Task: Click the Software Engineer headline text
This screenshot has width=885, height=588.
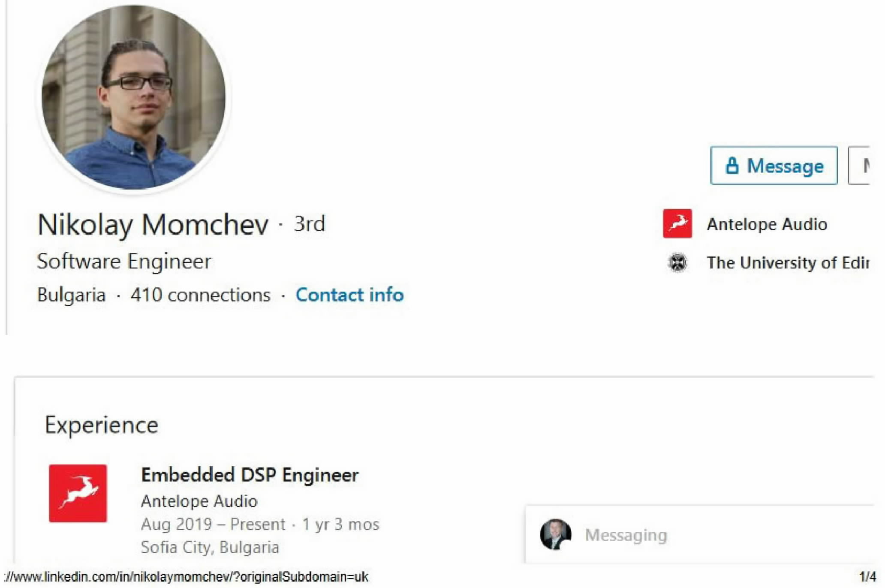Action: (124, 261)
